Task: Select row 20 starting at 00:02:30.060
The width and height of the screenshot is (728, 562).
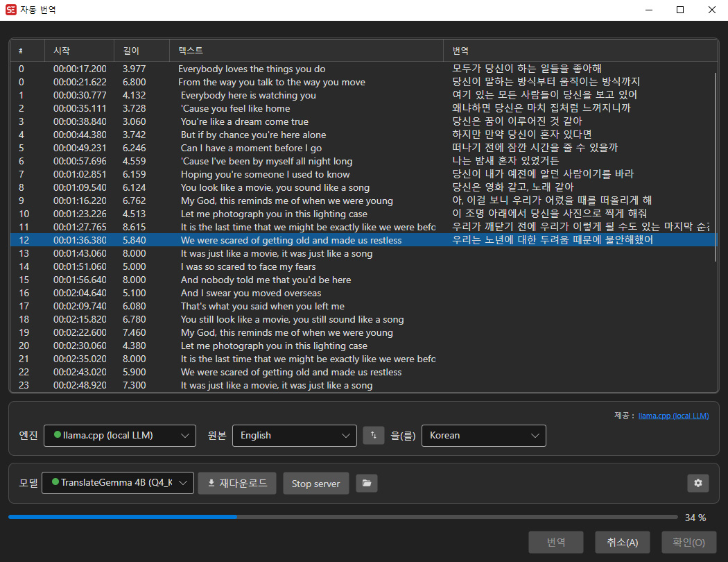Action: pyautogui.click(x=362, y=346)
